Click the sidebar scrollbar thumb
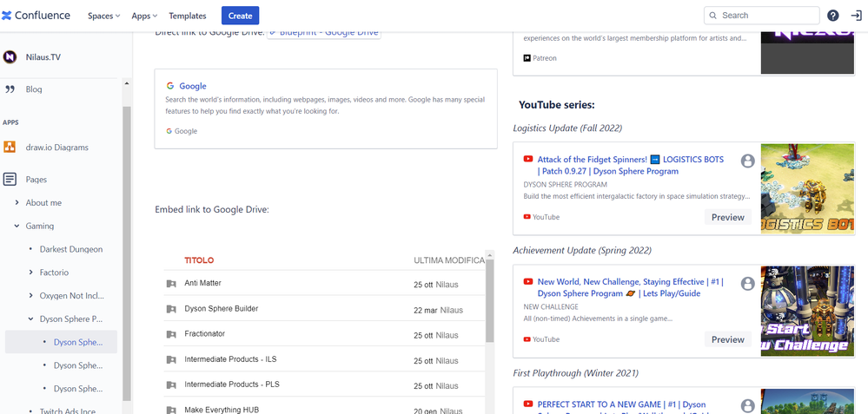The image size is (868, 414). [126, 253]
